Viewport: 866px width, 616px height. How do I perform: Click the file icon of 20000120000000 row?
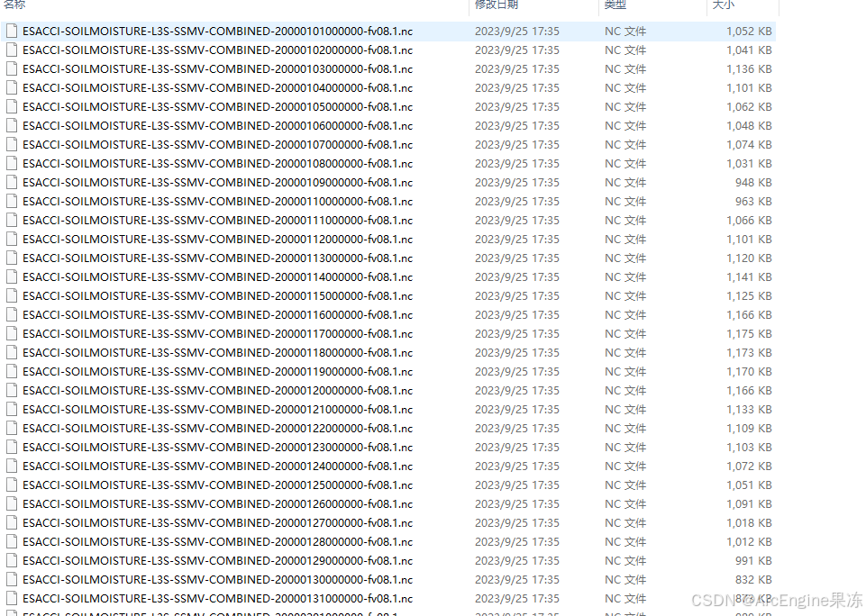click(x=12, y=390)
